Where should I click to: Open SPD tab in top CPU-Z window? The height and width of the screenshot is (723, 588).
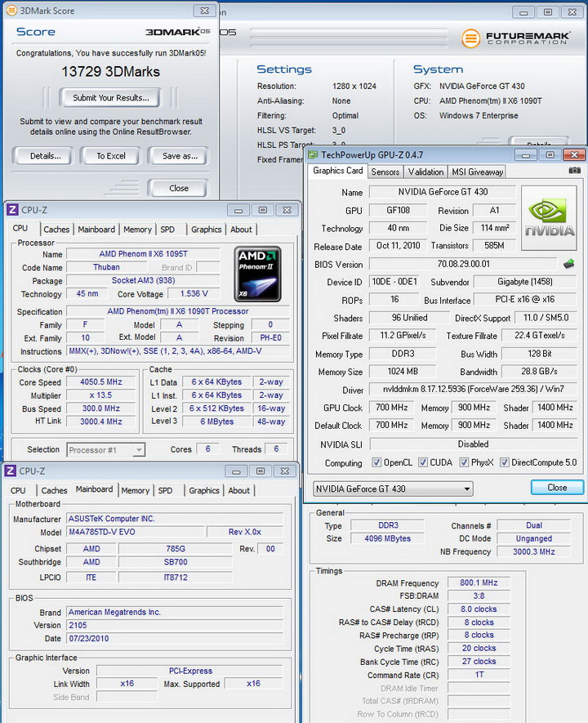tap(167, 230)
